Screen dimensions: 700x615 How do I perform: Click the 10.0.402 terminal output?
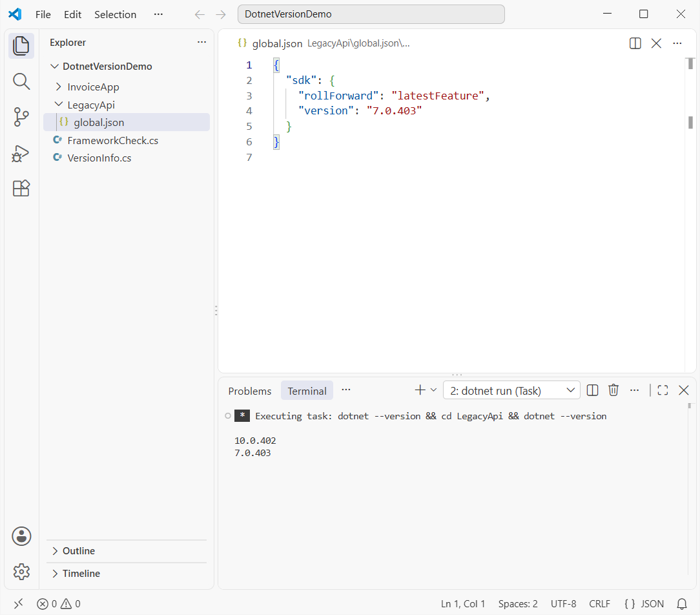click(255, 441)
